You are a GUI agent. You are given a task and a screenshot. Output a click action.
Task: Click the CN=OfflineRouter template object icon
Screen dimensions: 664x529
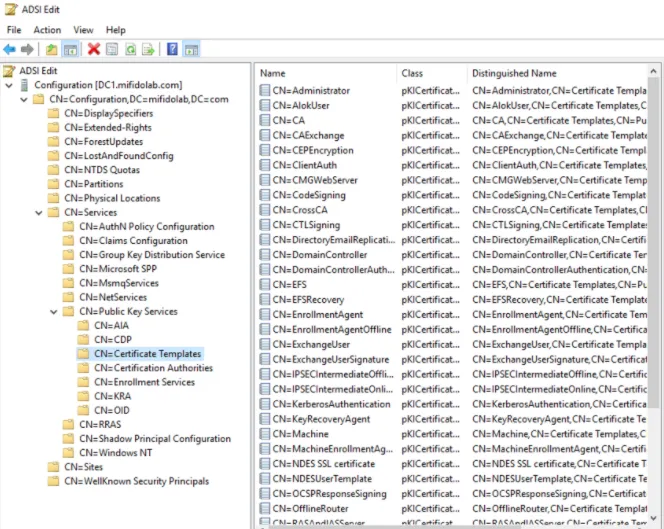point(265,508)
